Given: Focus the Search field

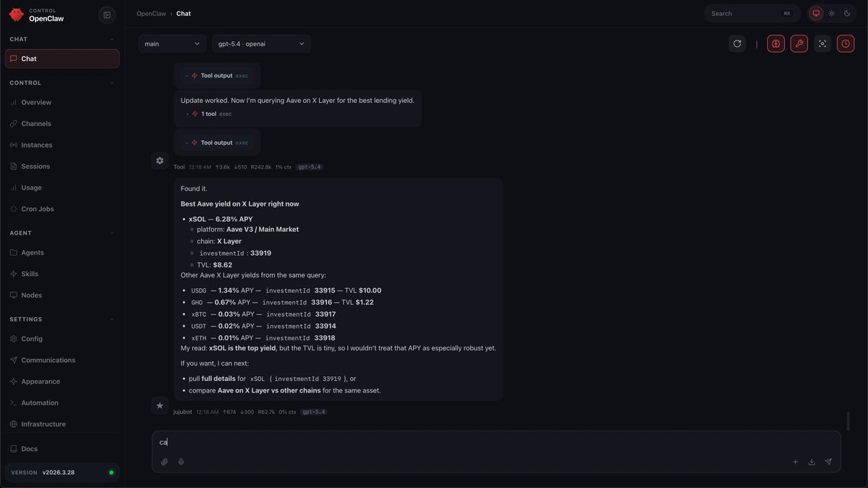Looking at the screenshot, I should [x=752, y=13].
